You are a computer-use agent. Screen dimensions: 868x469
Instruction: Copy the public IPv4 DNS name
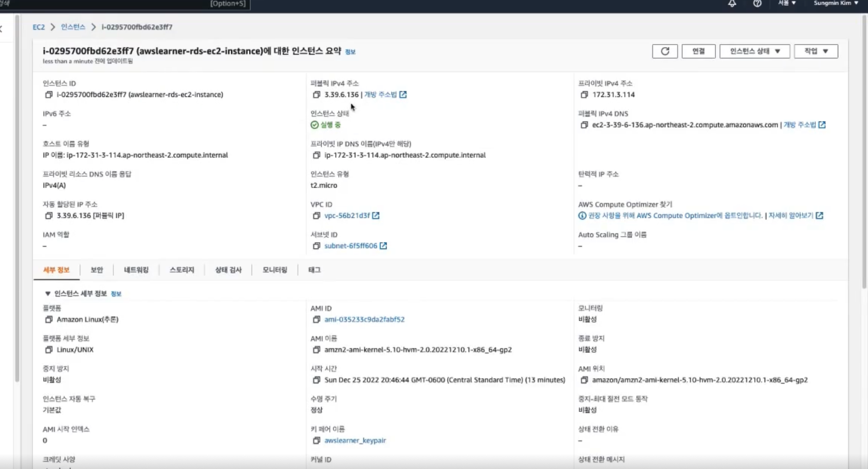coord(584,125)
